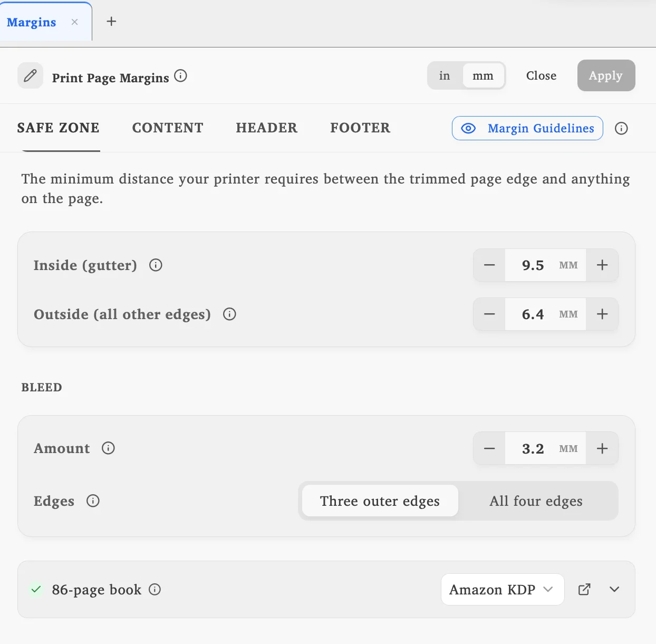Open the Bleed Amount info tooltip
This screenshot has width=656, height=644.
[108, 448]
